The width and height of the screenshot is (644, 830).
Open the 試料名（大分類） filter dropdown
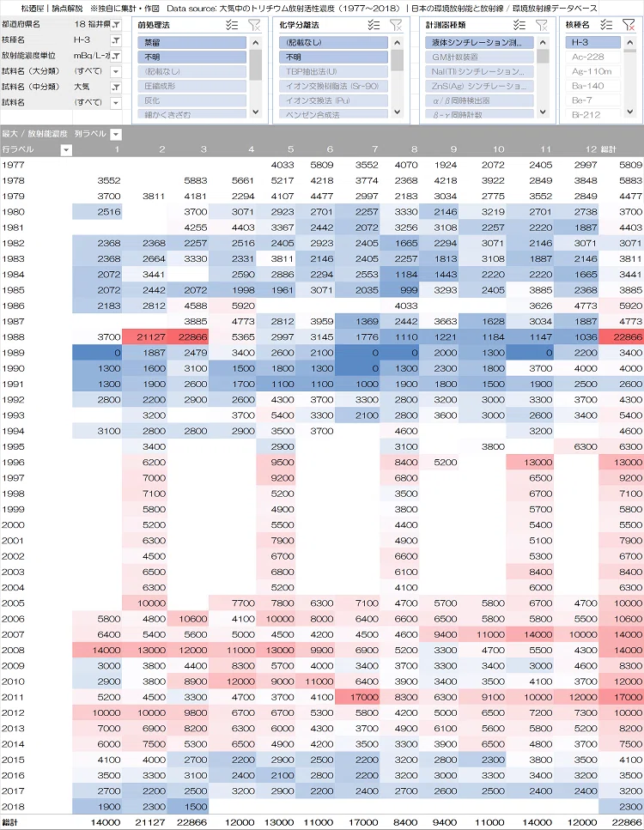click(x=117, y=71)
